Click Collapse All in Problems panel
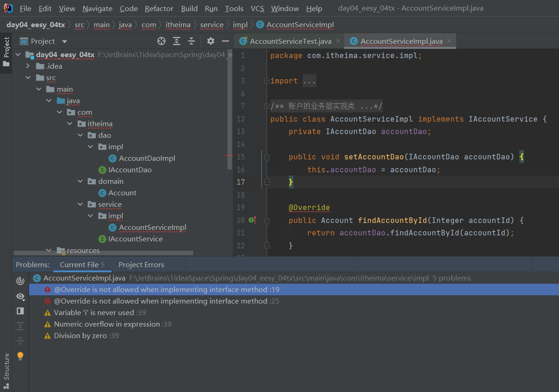Image resolution: width=559 pixels, height=392 pixels. [x=20, y=341]
